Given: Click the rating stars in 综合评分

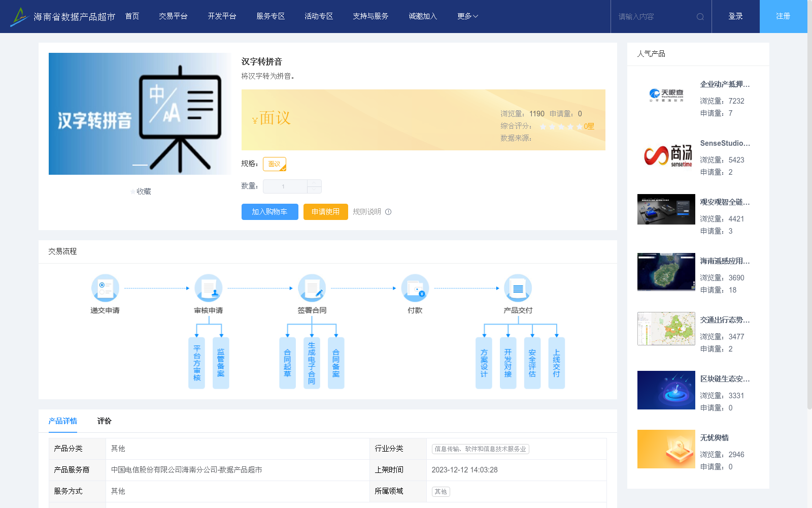Looking at the screenshot, I should coord(561,126).
